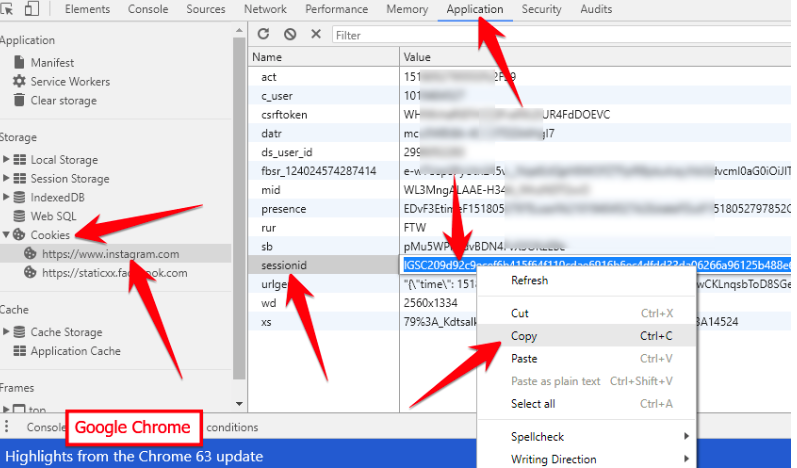Select the Refresh context menu entry

point(529,281)
